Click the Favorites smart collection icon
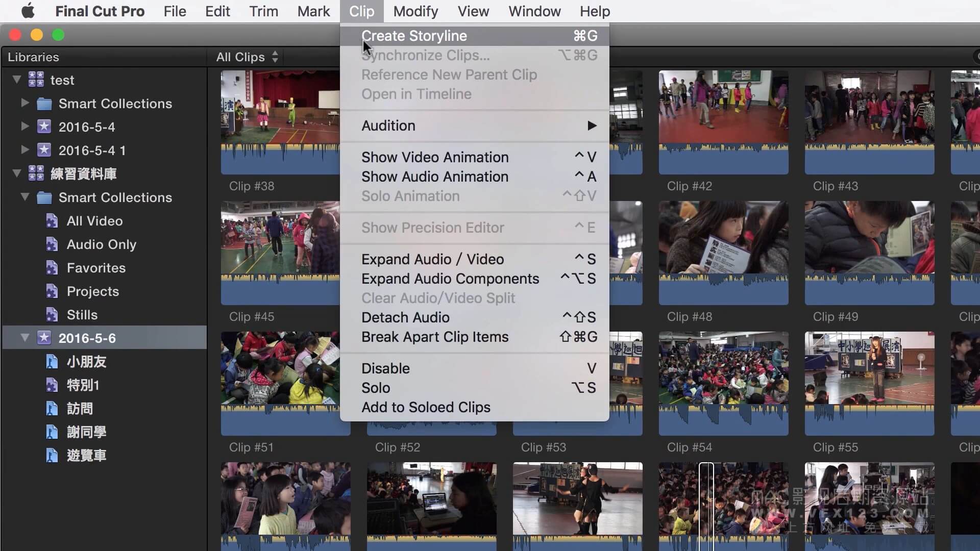This screenshot has height=551, width=980. click(52, 268)
